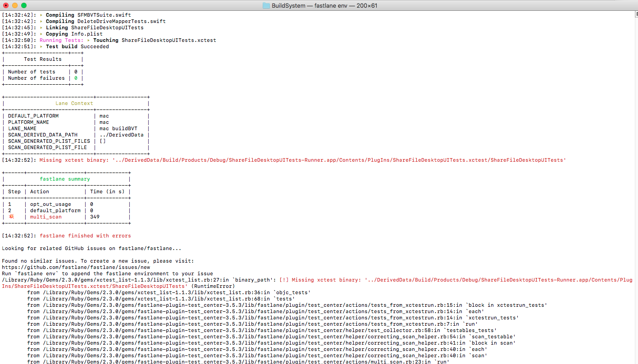Click the yellow 'Lane Context' header
Image resolution: width=638 pixels, height=364 pixels.
pyautogui.click(x=74, y=103)
